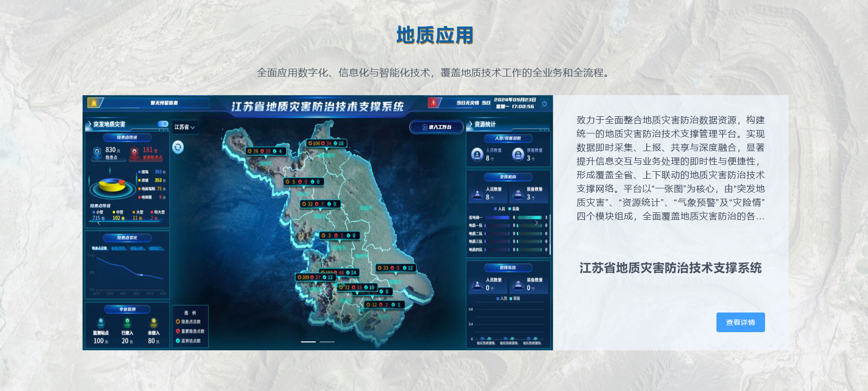The image size is (868, 391).
Task: Click the green 已接入 station icon
Action: tap(128, 323)
